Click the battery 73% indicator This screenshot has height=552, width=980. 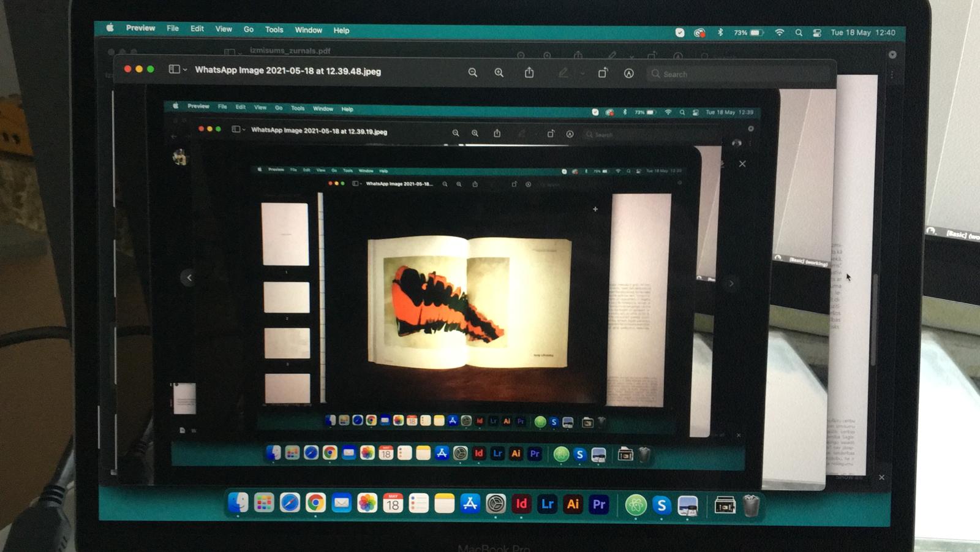coord(748,32)
